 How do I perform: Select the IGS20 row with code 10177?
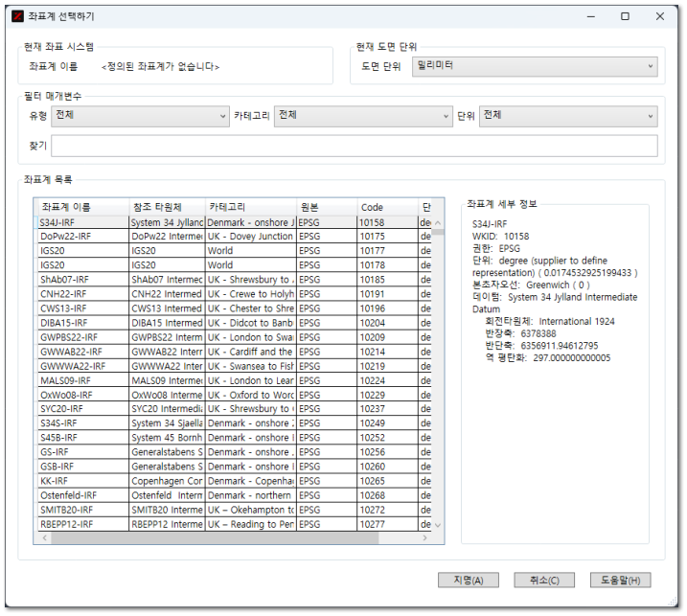(x=235, y=251)
